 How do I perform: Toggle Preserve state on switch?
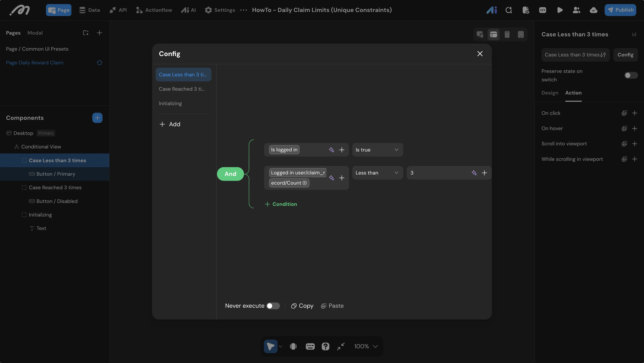631,75
